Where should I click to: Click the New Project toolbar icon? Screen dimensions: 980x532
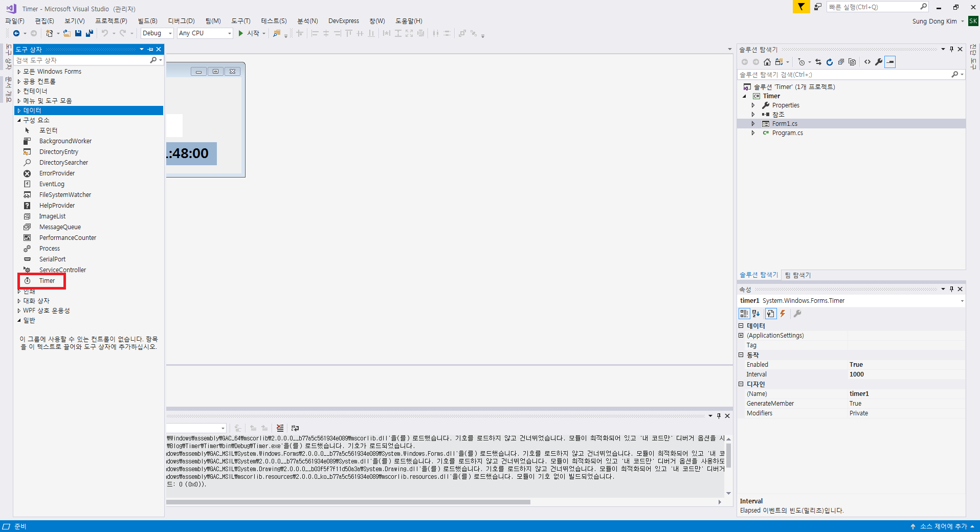[x=49, y=33]
